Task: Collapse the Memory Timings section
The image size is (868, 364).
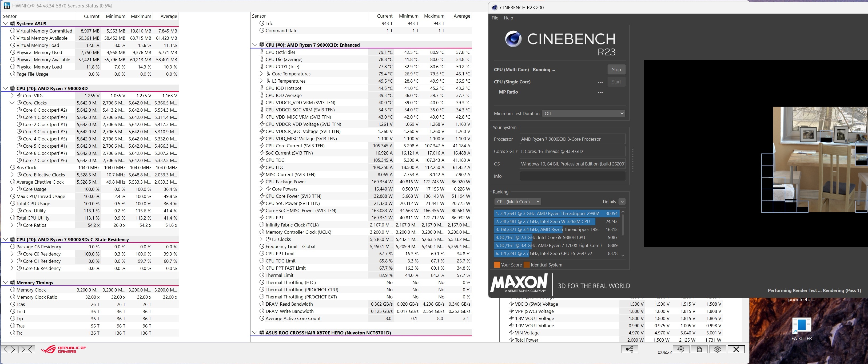Action: point(5,282)
